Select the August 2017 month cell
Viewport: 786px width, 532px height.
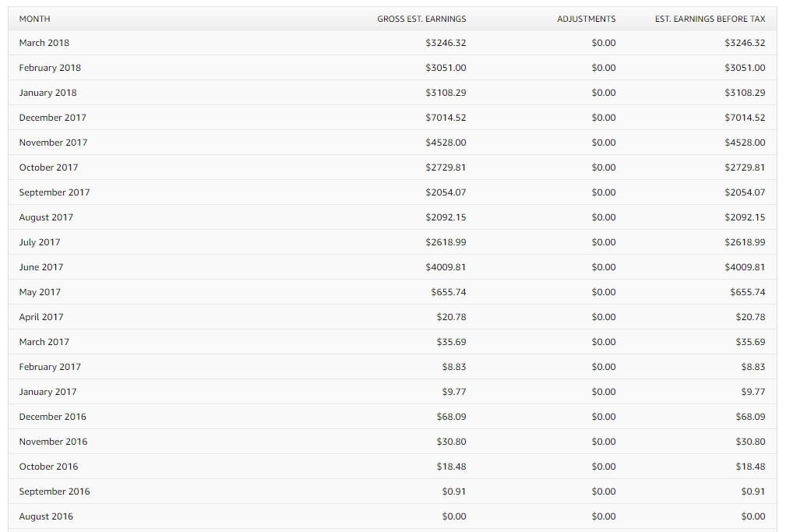pos(46,217)
